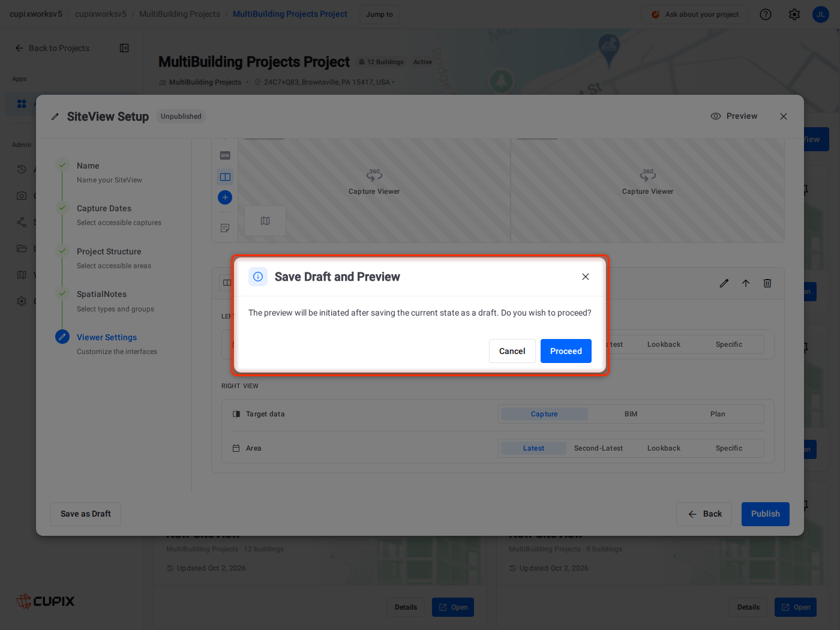Click the right Capture Viewer pane
Viewport: 840px width, 630px height.
click(x=647, y=190)
